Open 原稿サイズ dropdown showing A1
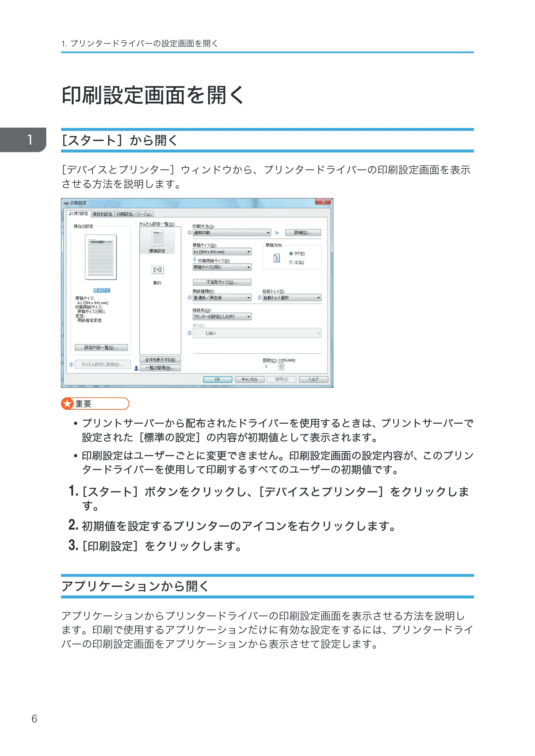 pos(222,252)
